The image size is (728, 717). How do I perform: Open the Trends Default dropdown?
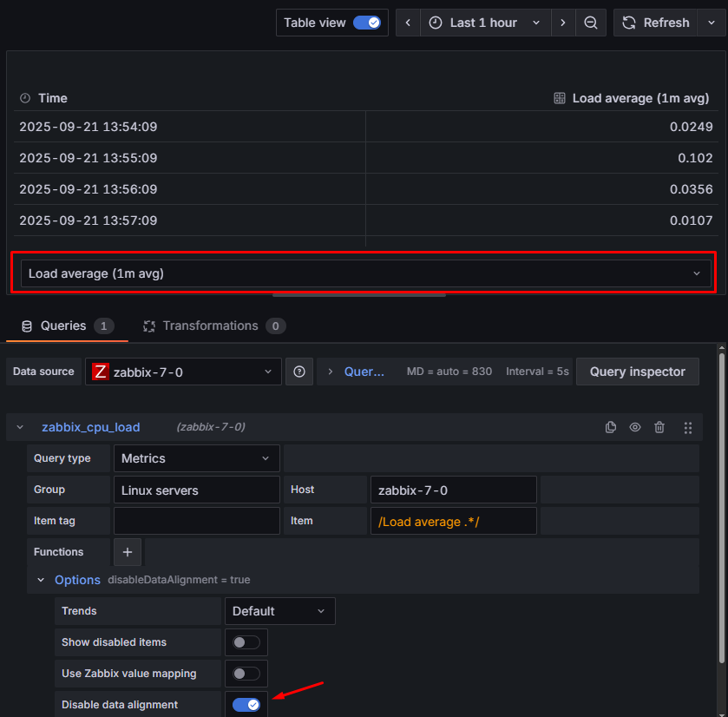[x=279, y=611]
